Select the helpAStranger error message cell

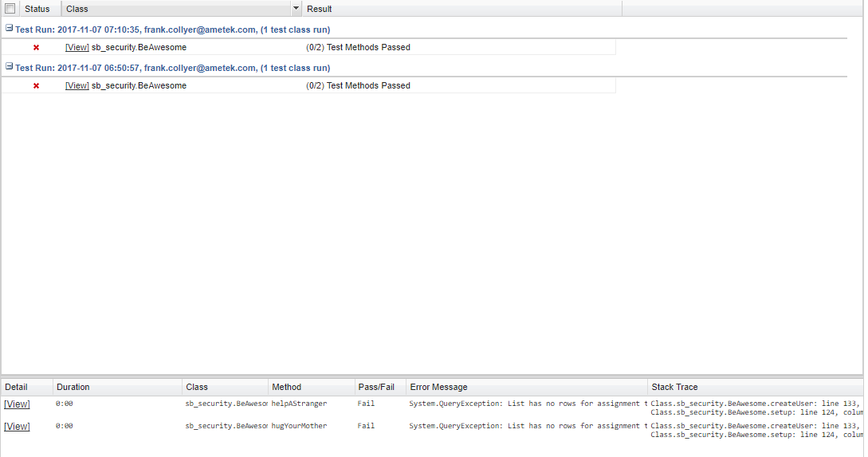point(528,404)
